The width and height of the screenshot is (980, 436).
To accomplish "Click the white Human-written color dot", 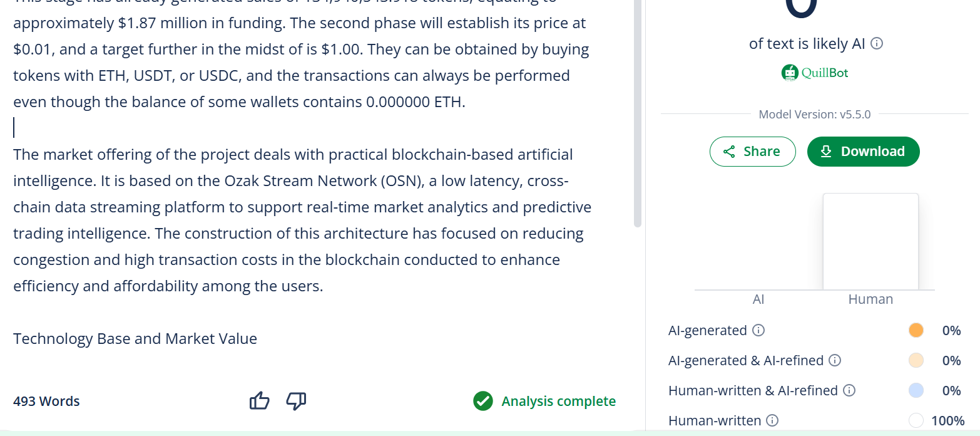I will click(916, 420).
